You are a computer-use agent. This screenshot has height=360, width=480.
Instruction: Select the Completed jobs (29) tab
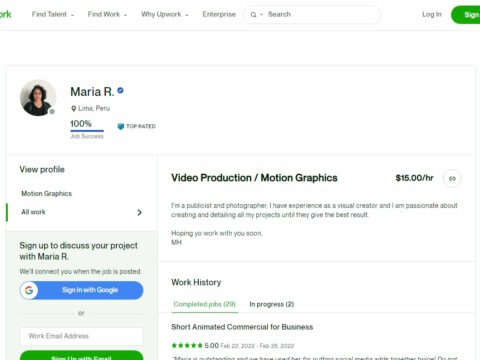[x=205, y=304]
